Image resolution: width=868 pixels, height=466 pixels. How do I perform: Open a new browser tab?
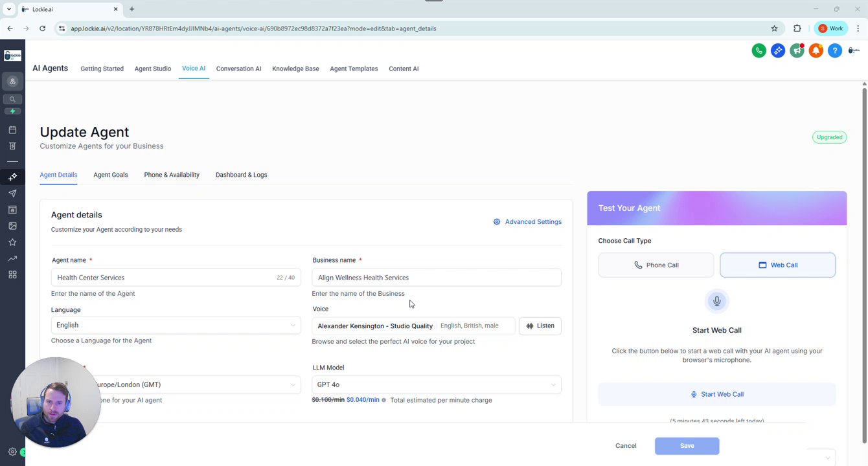(132, 9)
